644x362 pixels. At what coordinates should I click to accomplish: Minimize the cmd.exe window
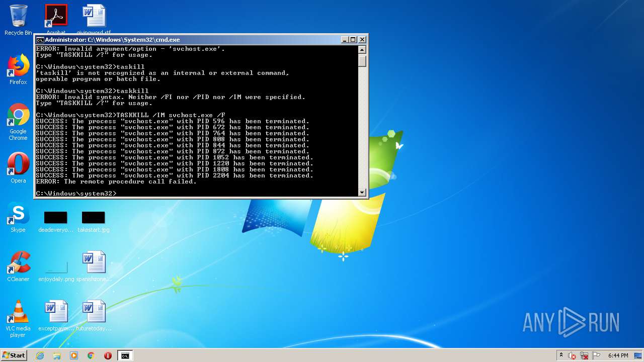pos(345,40)
